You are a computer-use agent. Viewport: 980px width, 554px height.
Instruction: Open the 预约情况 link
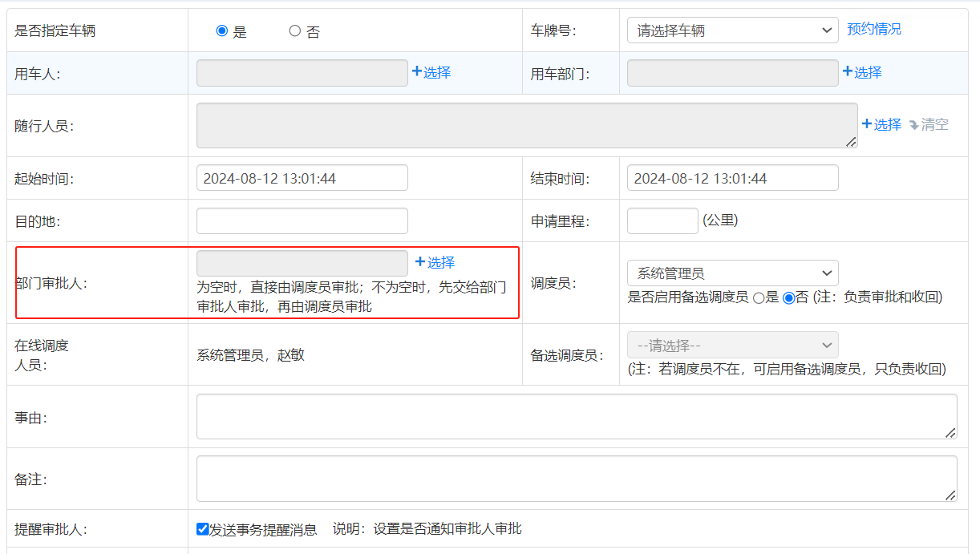[873, 29]
